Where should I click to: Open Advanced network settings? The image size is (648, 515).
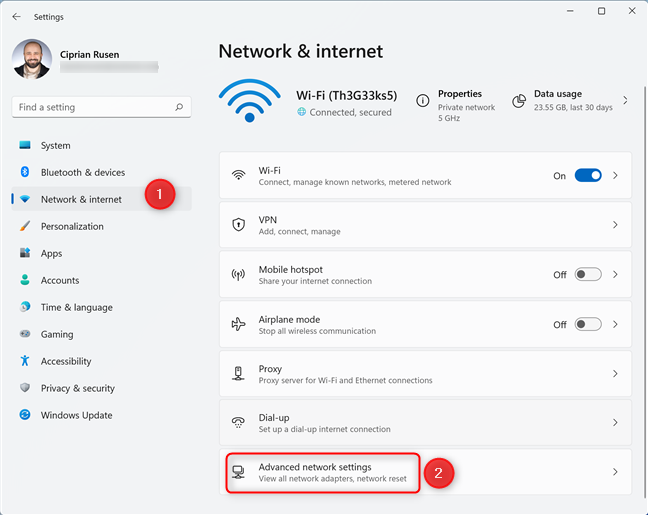point(425,472)
